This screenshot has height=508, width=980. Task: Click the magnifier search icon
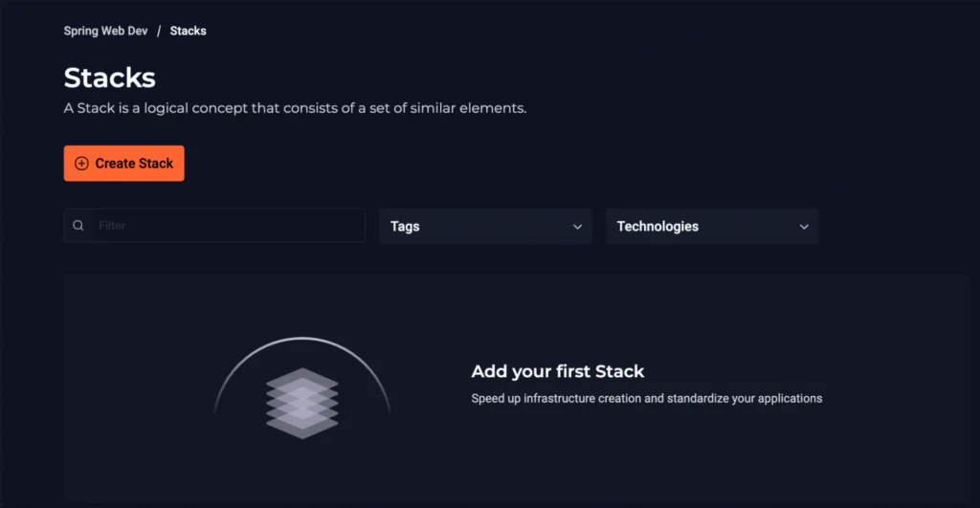pyautogui.click(x=78, y=226)
